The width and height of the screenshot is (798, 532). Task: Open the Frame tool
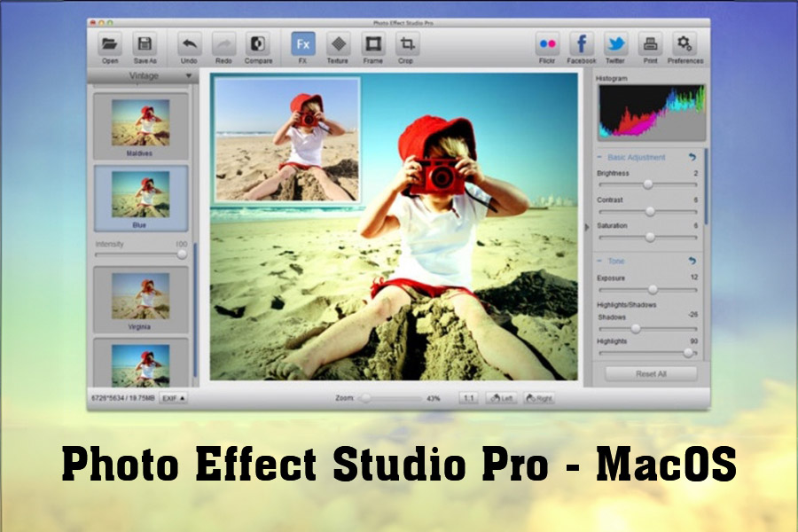point(372,43)
